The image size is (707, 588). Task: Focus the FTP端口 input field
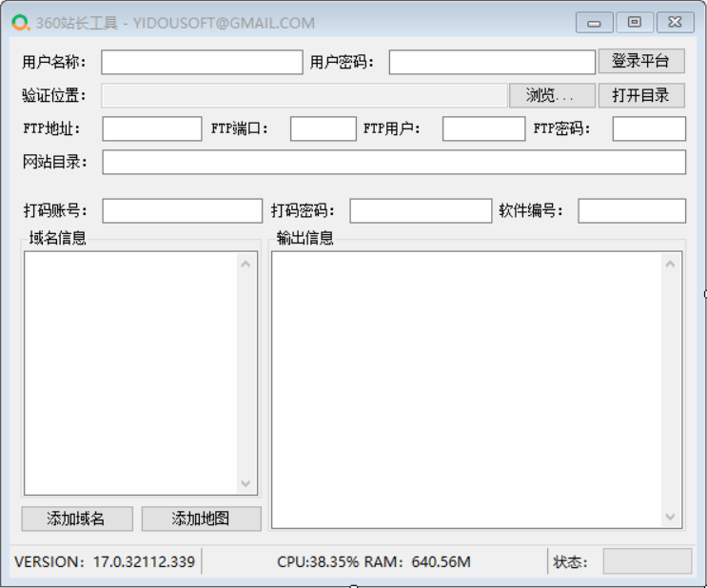[323, 128]
